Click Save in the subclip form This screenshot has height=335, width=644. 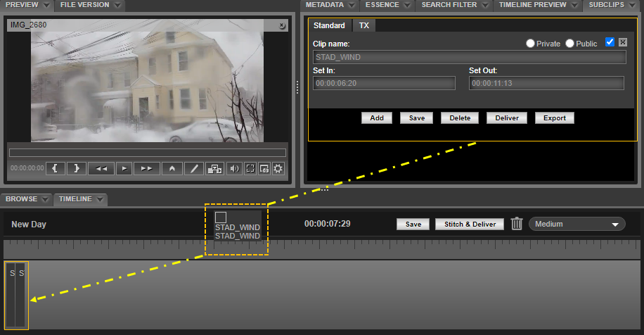(x=416, y=118)
